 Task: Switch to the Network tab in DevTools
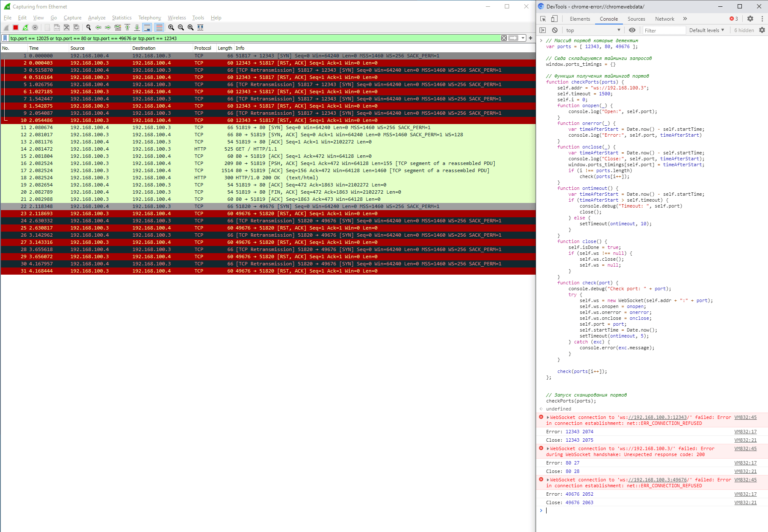[x=664, y=19]
